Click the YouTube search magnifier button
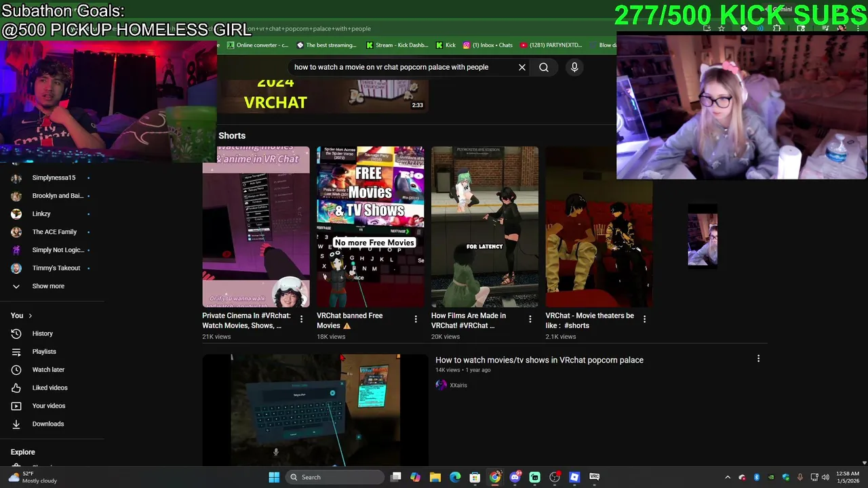The image size is (868, 488). (x=544, y=67)
